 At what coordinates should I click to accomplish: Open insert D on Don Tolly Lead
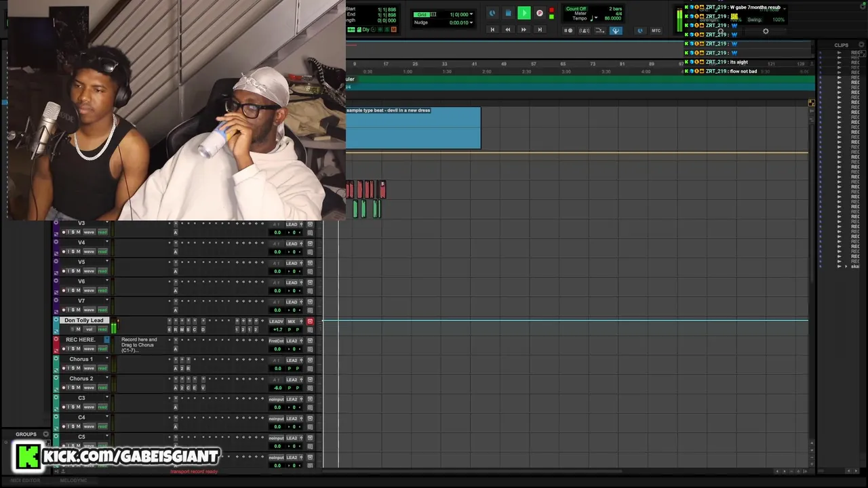point(203,330)
